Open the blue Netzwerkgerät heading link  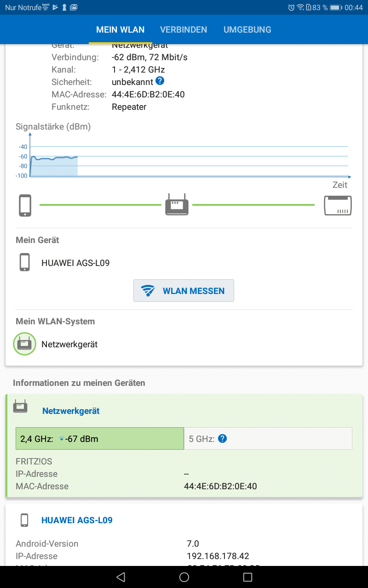71,411
